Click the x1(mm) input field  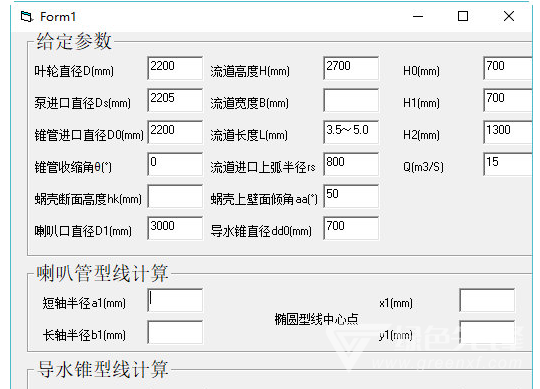487,301
